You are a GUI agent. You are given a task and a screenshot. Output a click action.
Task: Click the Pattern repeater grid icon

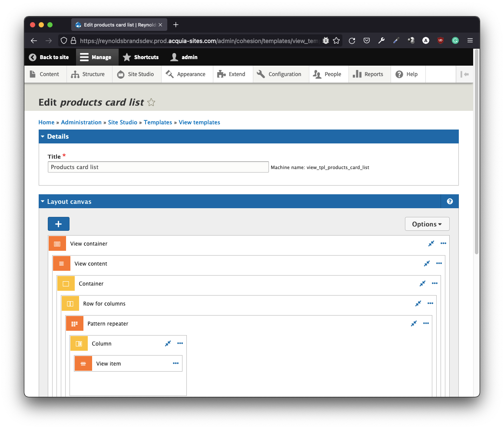tap(74, 324)
